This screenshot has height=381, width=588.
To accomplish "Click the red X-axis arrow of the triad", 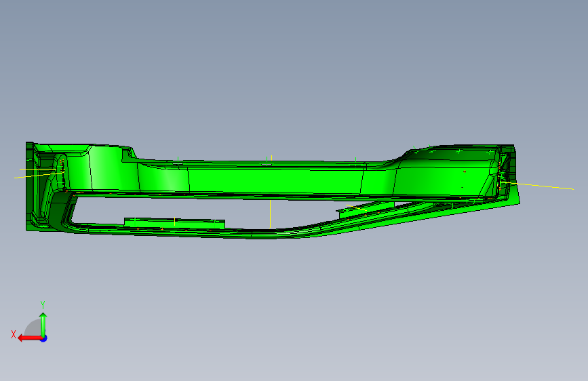I will (29, 338).
